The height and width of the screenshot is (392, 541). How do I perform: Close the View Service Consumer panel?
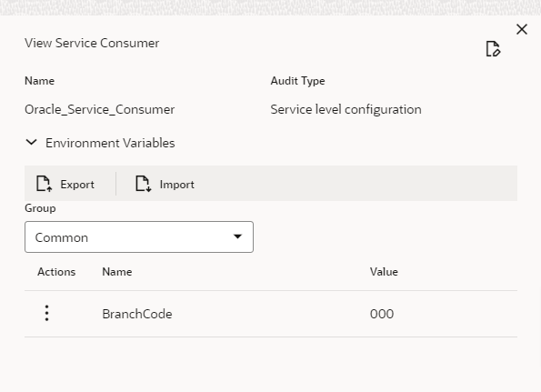tap(522, 29)
